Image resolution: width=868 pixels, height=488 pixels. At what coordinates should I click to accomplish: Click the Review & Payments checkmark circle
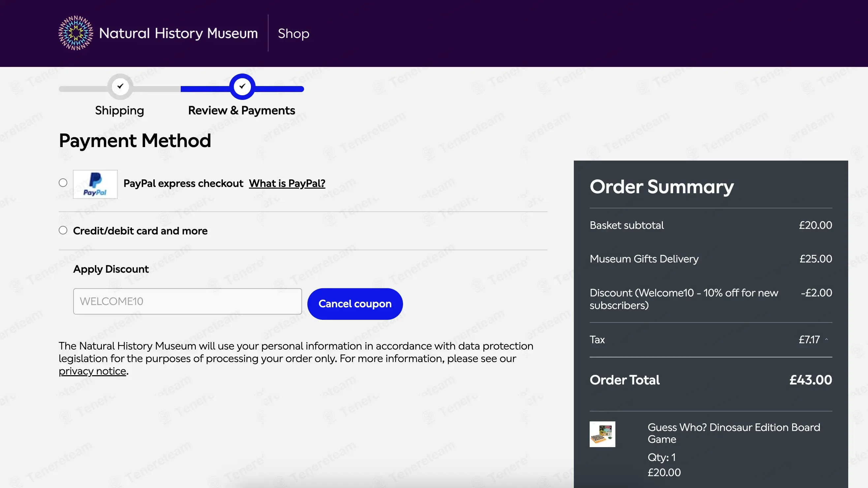[x=242, y=86]
